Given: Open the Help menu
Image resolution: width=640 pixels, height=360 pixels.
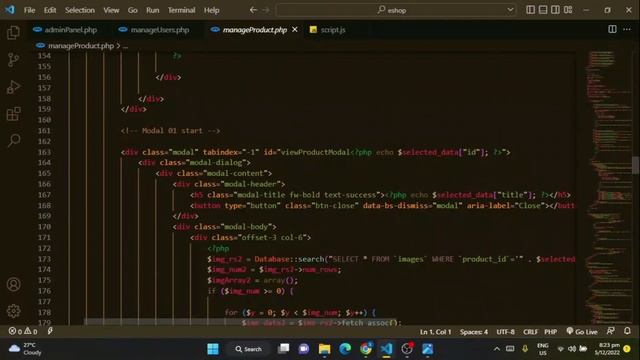Looking at the screenshot, I should click(x=211, y=10).
